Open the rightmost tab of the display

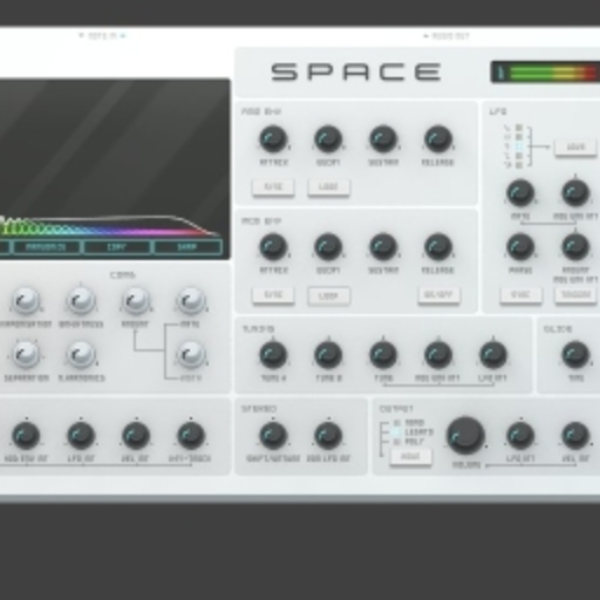[188, 247]
